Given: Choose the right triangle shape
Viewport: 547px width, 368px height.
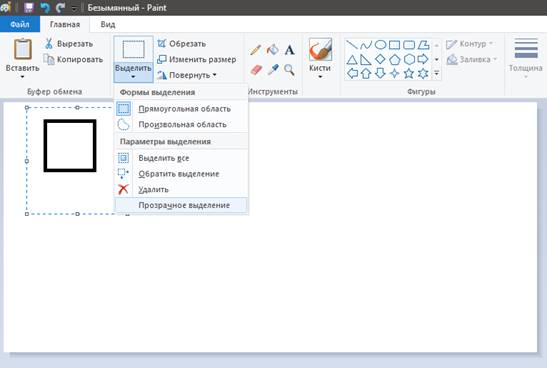Looking at the screenshot, I should (x=366, y=59).
